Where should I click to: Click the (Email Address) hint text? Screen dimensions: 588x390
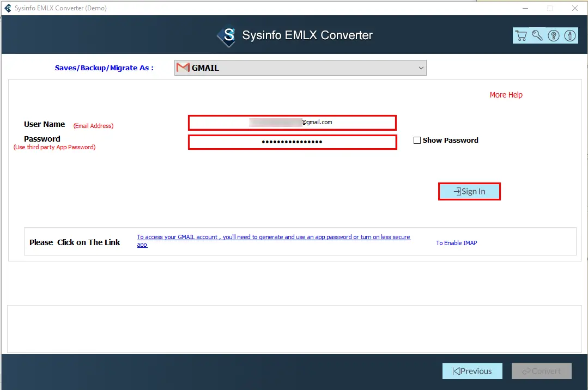click(x=93, y=126)
